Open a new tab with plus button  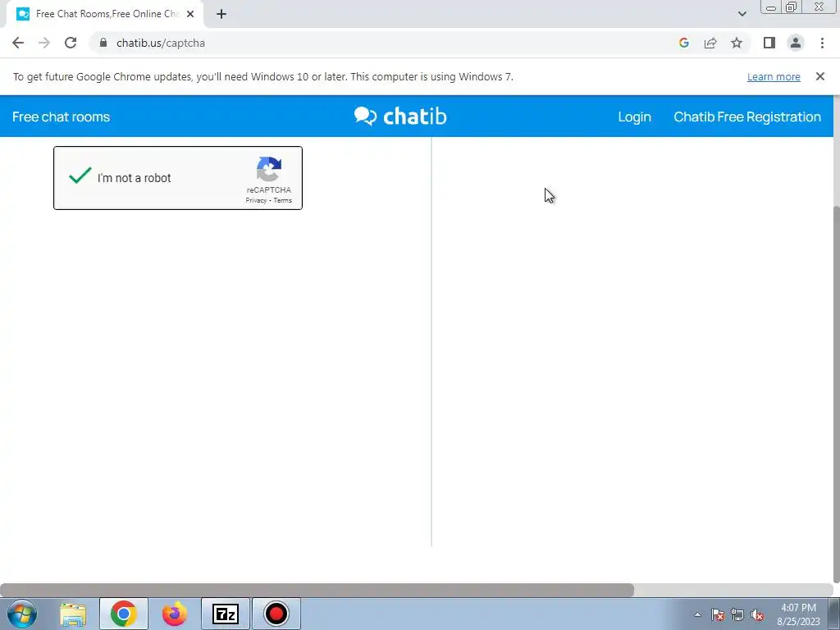(x=221, y=14)
